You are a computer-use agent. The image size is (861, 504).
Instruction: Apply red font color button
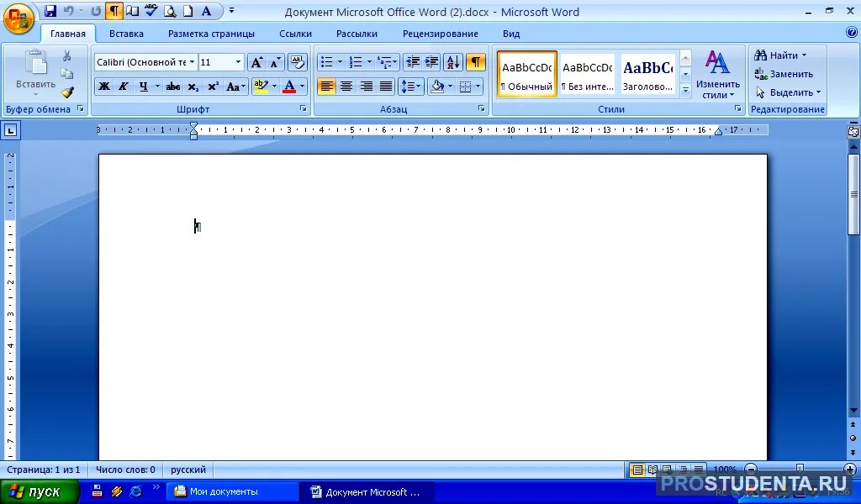289,87
